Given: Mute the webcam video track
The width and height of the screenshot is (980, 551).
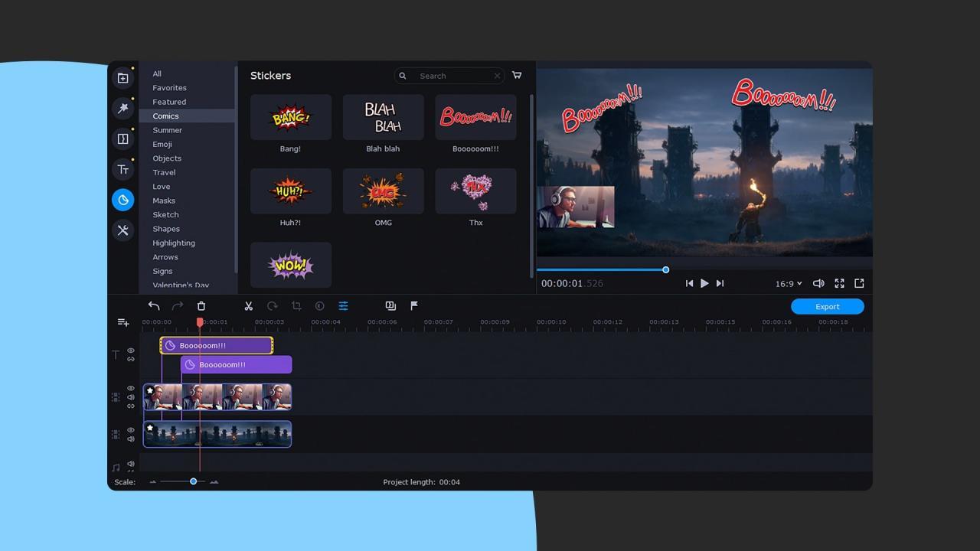Looking at the screenshot, I should pos(131,397).
